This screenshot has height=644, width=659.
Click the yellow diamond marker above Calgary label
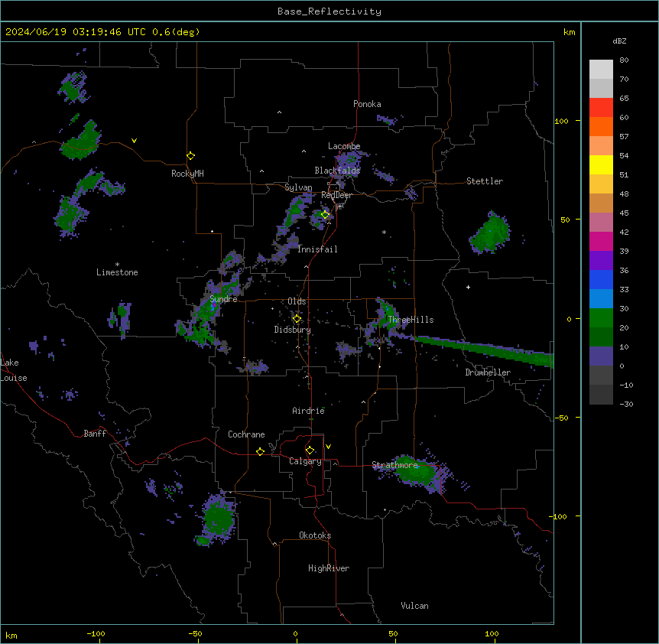coord(310,450)
